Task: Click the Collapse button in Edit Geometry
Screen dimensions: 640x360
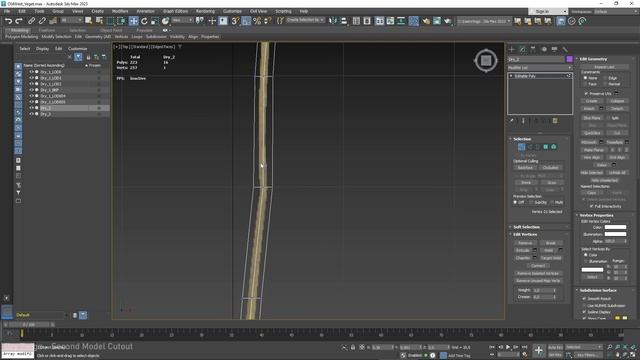Action: [617, 101]
